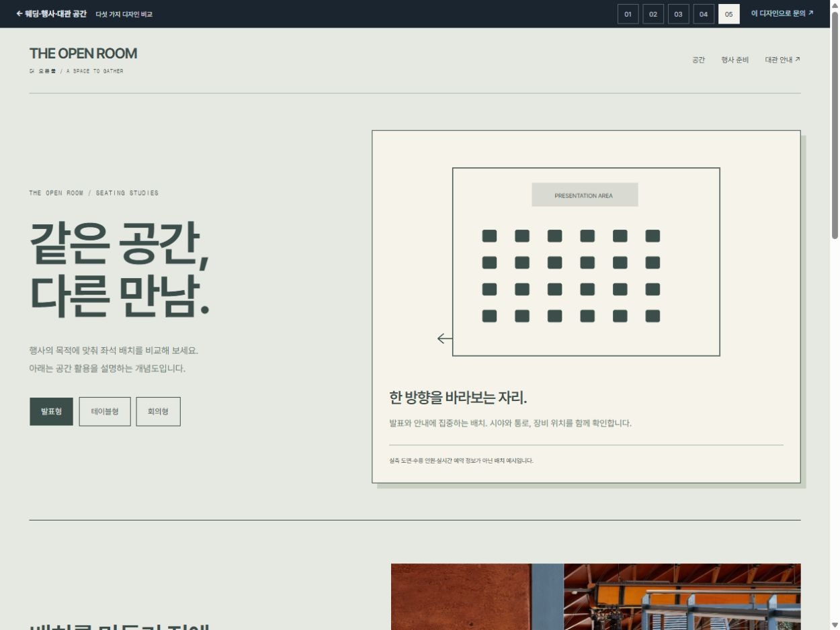Click heading 한 방향을 바라보는 자리.

(x=458, y=397)
